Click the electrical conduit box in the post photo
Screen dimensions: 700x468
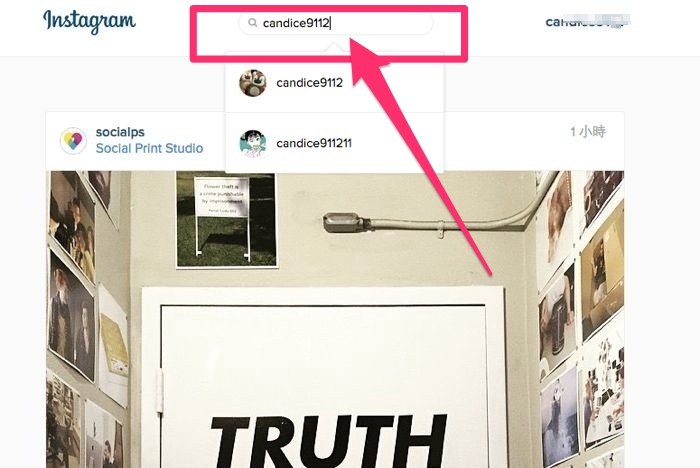(343, 222)
